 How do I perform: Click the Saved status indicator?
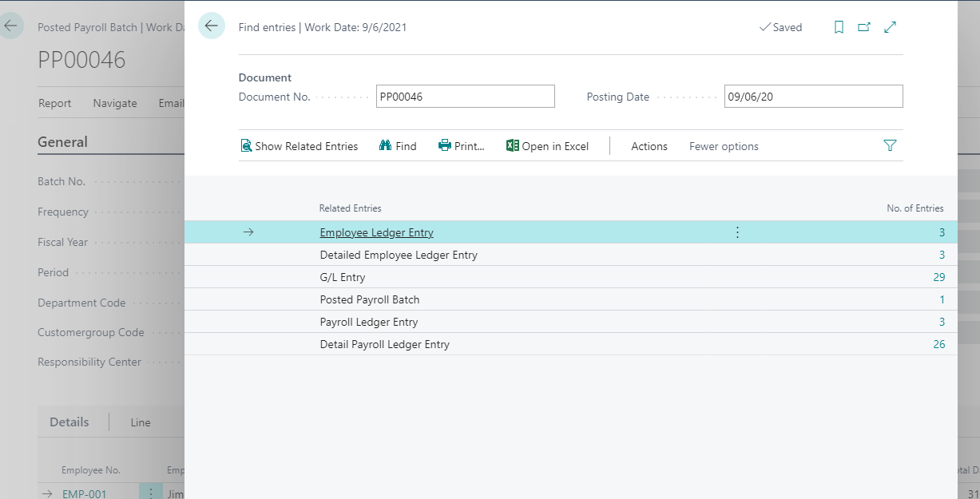pyautogui.click(x=780, y=27)
